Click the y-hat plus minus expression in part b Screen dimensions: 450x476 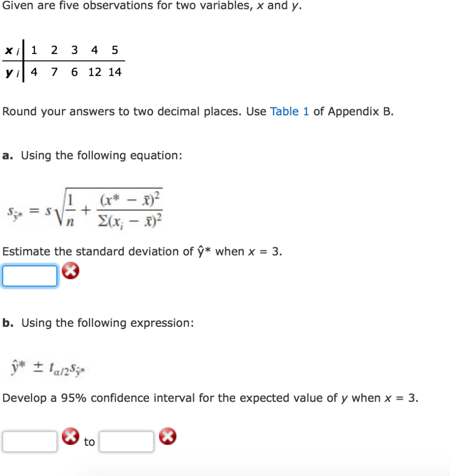[x=48, y=367]
